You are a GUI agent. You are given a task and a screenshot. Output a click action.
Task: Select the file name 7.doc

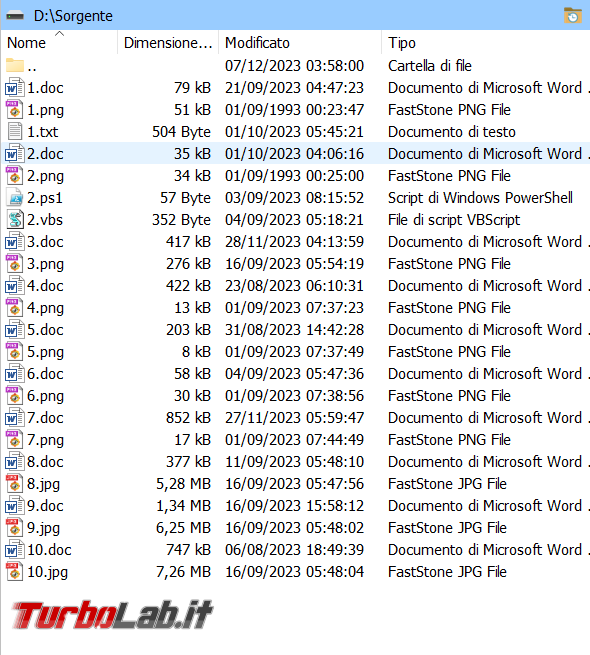pyautogui.click(x=45, y=418)
